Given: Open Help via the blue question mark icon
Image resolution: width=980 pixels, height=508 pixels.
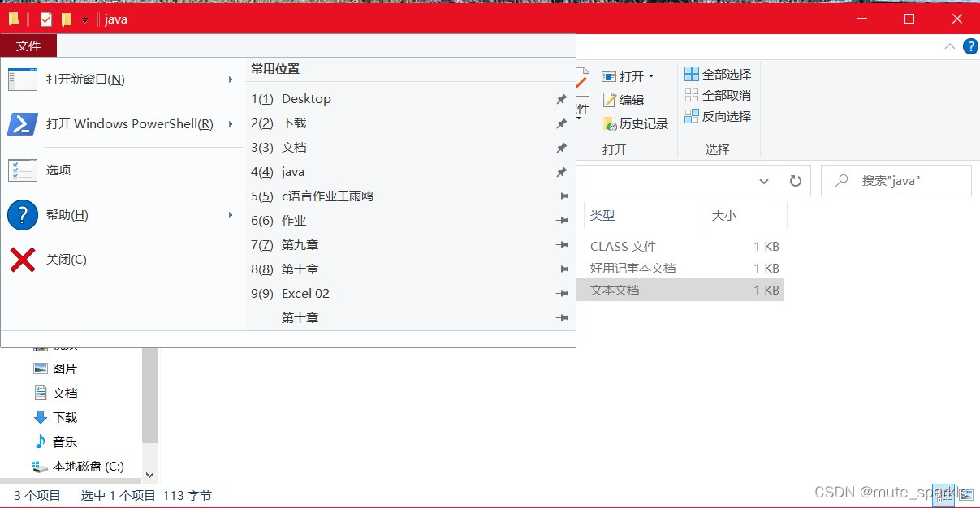Looking at the screenshot, I should point(969,46).
